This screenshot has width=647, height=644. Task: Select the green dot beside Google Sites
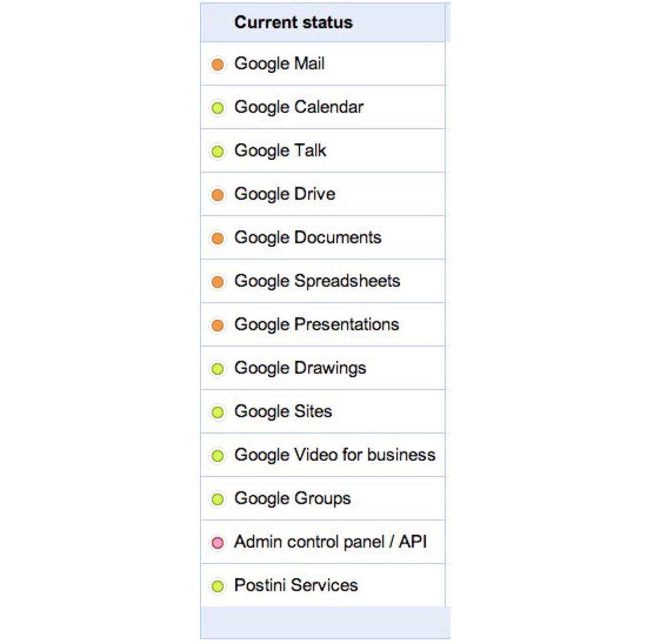coord(218,412)
